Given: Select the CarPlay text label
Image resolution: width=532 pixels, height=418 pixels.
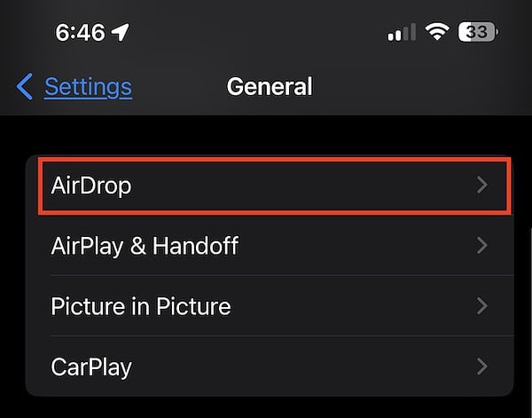Looking at the screenshot, I should 91,366.
